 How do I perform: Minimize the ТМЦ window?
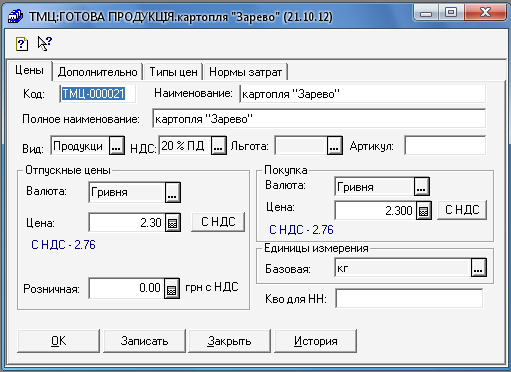(426, 13)
